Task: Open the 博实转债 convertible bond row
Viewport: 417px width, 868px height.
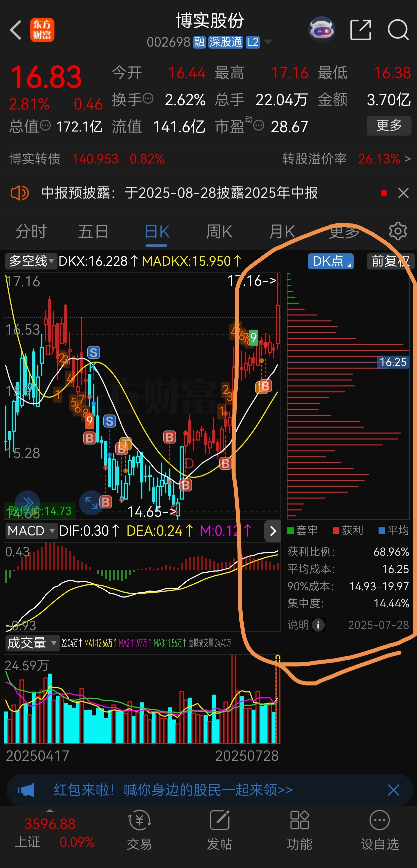Action: click(87, 159)
